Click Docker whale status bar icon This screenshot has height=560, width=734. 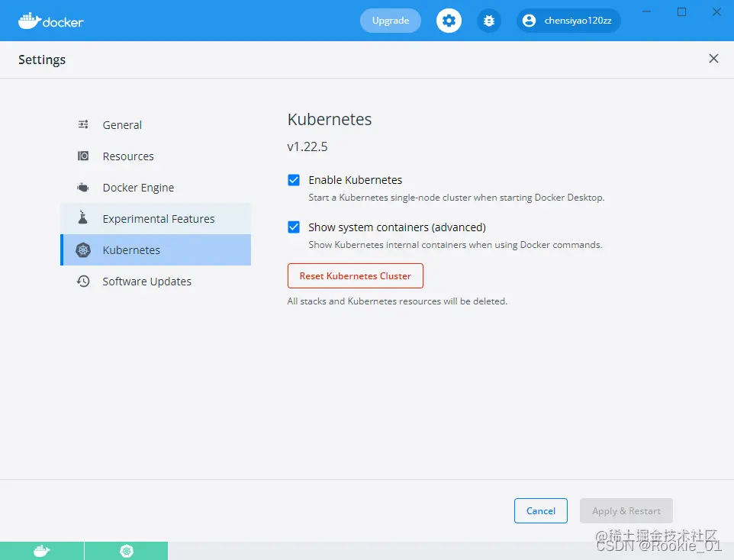pyautogui.click(x=42, y=551)
